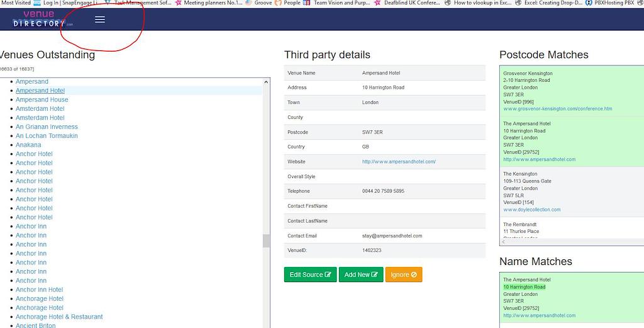This screenshot has width=644, height=328.
Task: Click VenueID [996] in Postcode Matches
Action: [x=519, y=101]
